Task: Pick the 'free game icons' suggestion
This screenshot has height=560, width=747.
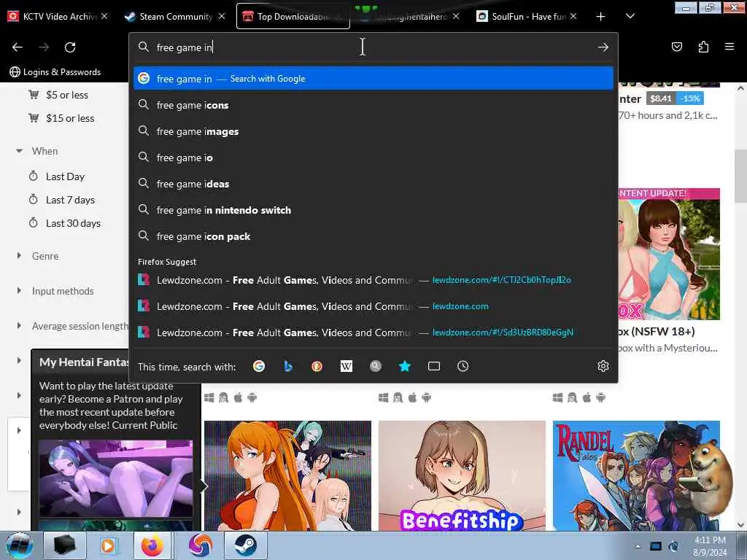Action: (x=373, y=105)
